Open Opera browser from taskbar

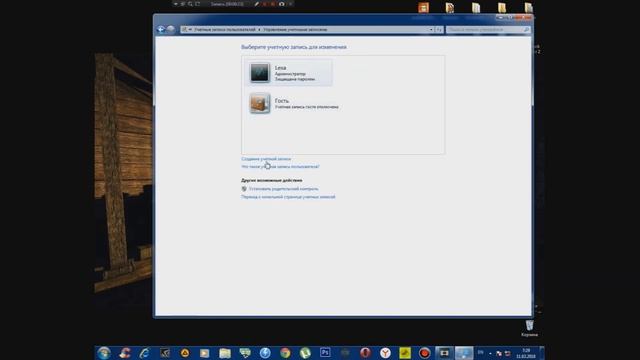pyautogui.click(x=365, y=353)
